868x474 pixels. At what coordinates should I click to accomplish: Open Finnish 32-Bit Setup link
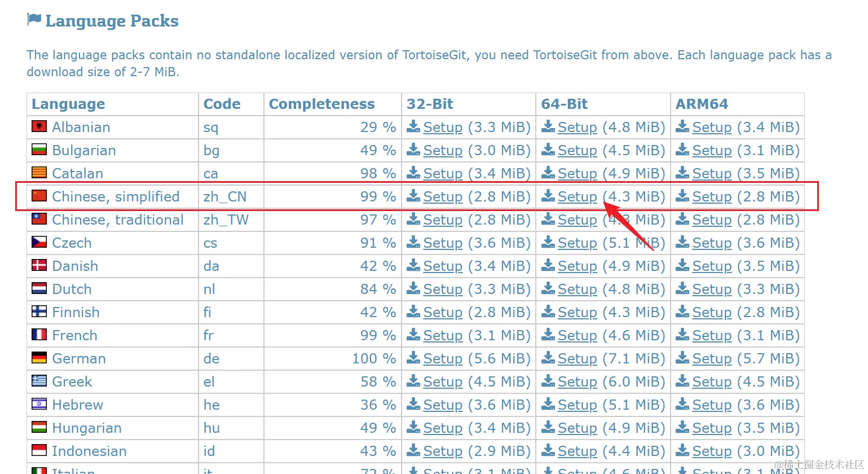443,312
